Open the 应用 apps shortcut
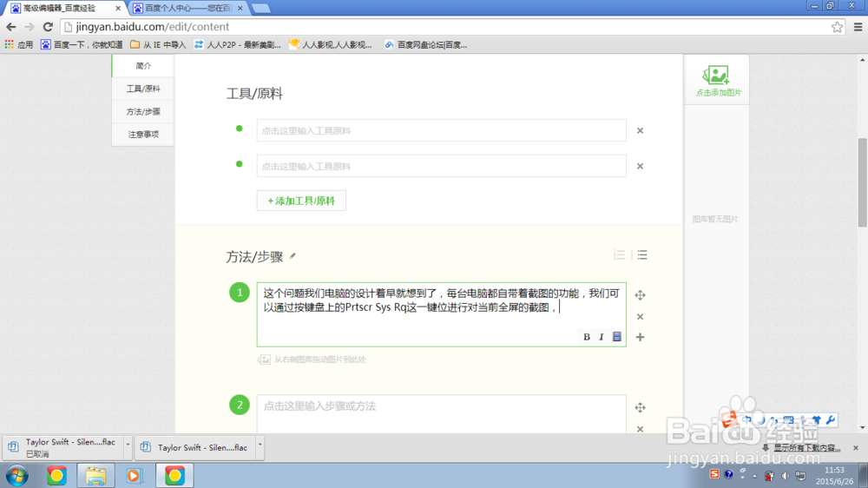The width and height of the screenshot is (868, 488). point(19,45)
